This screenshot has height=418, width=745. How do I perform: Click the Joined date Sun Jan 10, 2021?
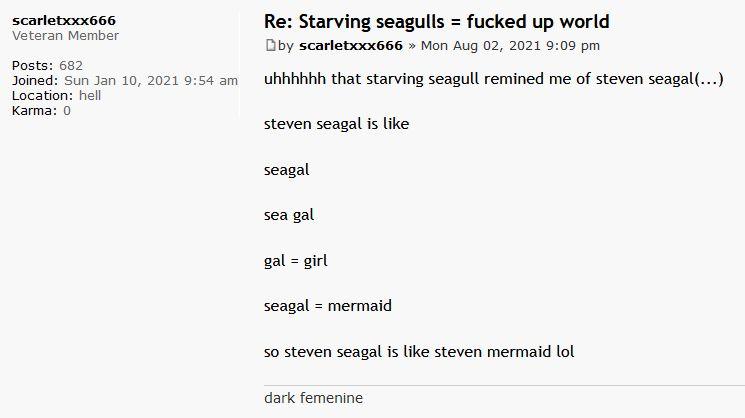(x=151, y=81)
